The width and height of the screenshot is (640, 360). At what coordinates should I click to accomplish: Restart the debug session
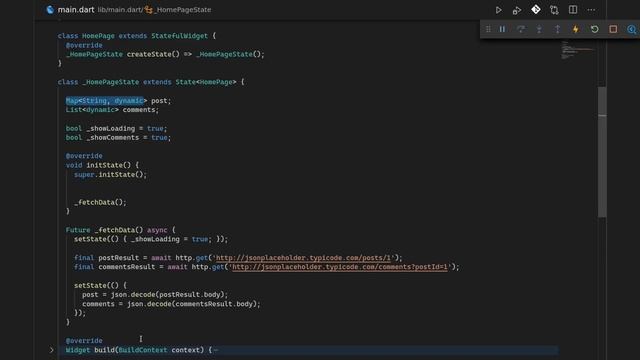point(594,29)
